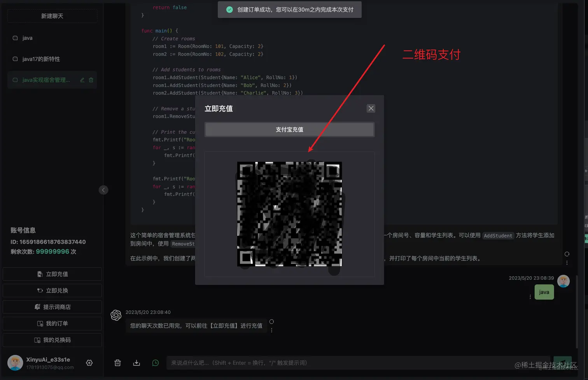Viewport: 588px width, 380px height.
Task: Click the chat icon beside java17的新特性
Action: (15, 59)
